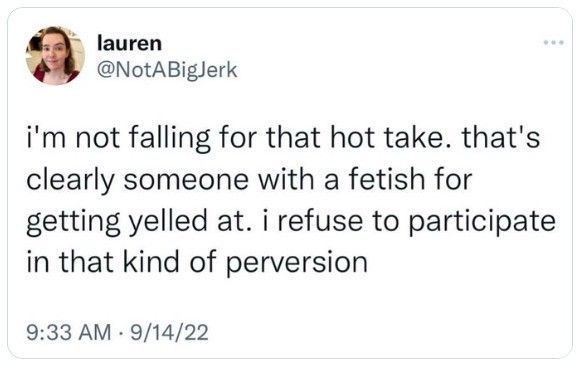
Task: Click the word clearly in the tweet
Action: click(x=70, y=180)
